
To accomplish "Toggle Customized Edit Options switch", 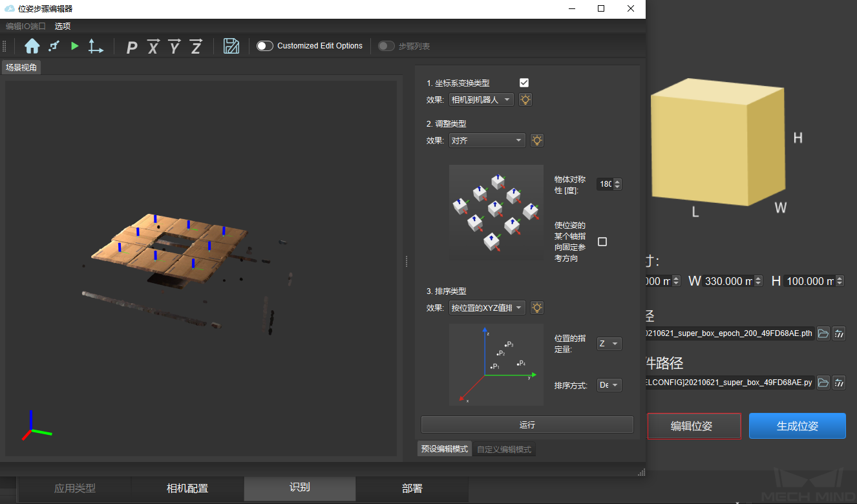I will pyautogui.click(x=265, y=46).
